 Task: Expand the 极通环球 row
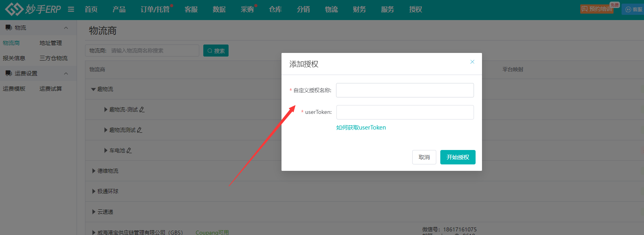[94, 191]
